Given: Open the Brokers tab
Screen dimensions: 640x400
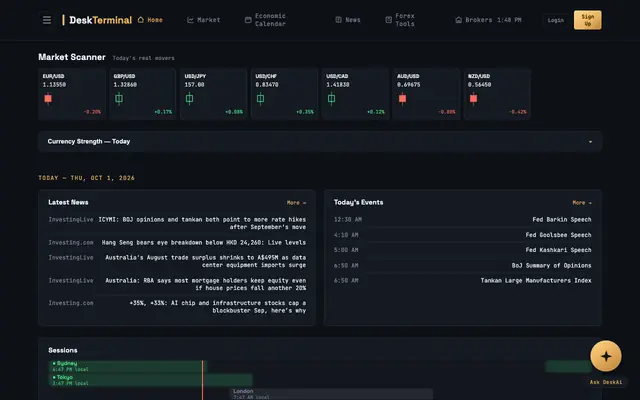Looking at the screenshot, I should click(473, 20).
